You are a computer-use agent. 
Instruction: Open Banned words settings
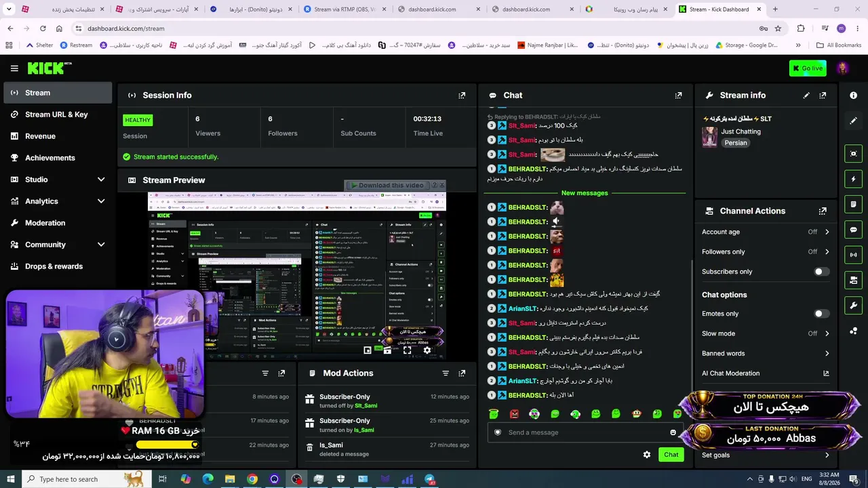pyautogui.click(x=766, y=353)
